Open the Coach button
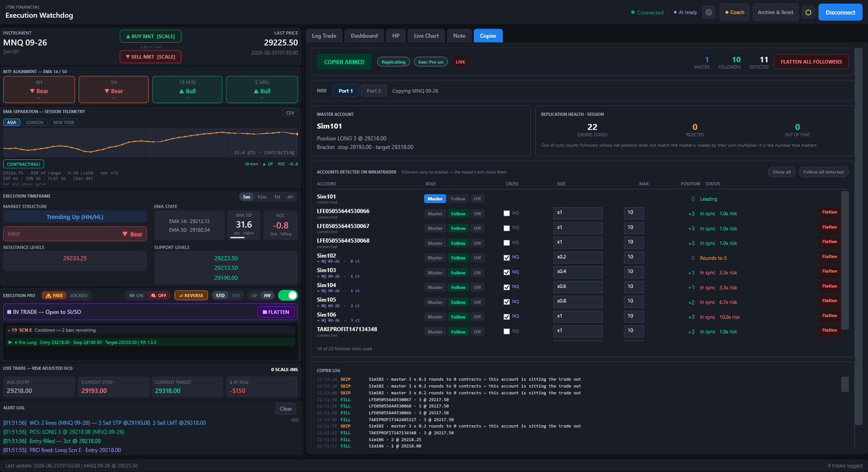 point(734,12)
